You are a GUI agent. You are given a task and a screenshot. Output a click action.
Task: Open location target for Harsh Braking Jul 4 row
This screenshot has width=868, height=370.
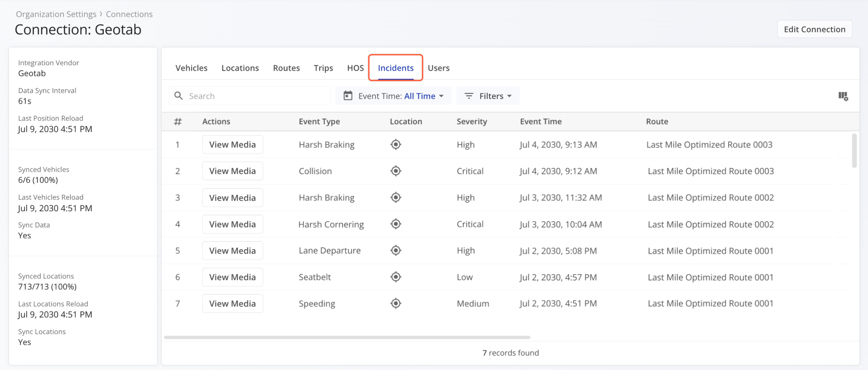(395, 144)
